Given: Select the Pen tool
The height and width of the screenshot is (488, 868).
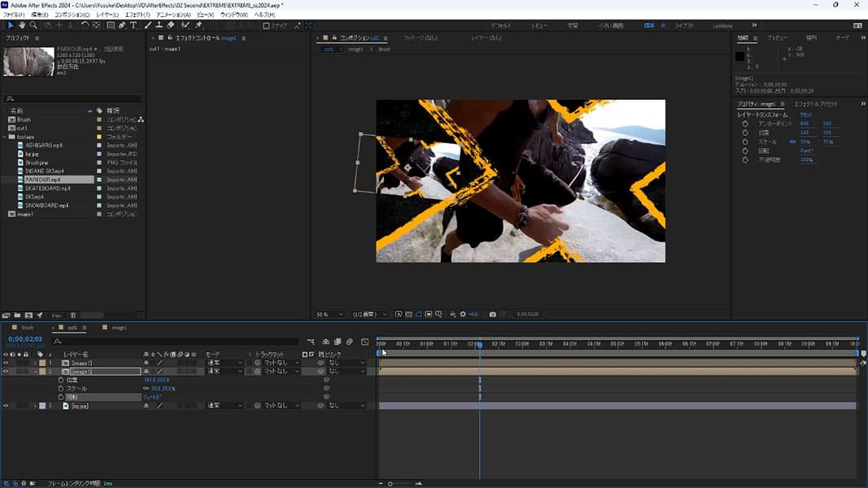Looking at the screenshot, I should [122, 25].
